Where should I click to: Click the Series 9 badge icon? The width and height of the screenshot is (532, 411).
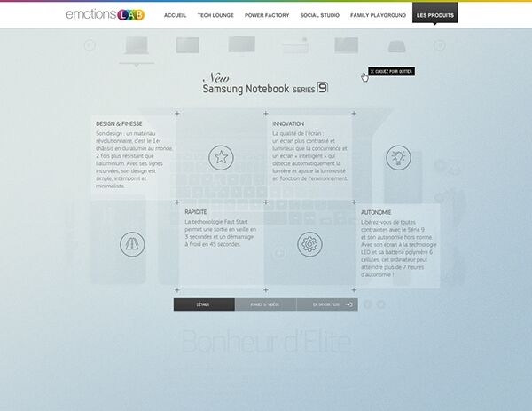point(323,87)
